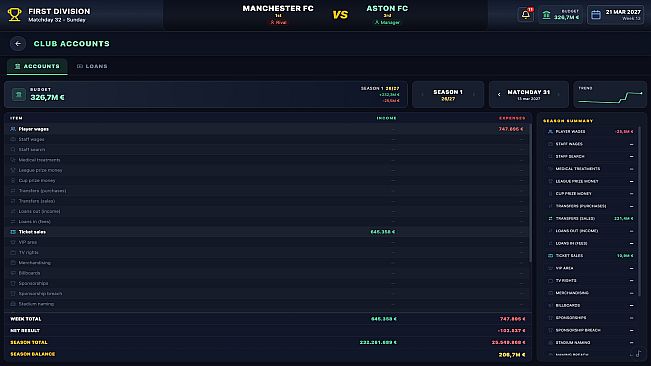The height and width of the screenshot is (366, 651).
Task: Click the Net Result label
Action: (x=25, y=331)
